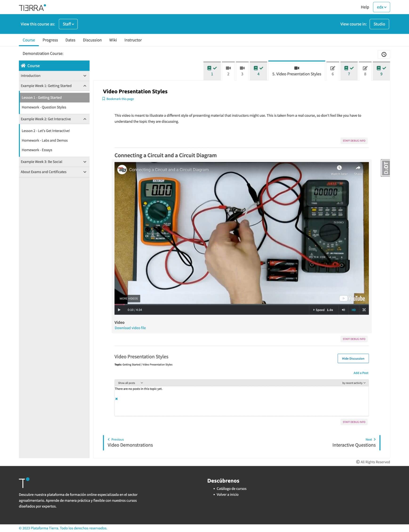Switch to the Progress tab
This screenshot has height=532, width=409.
[x=50, y=40]
